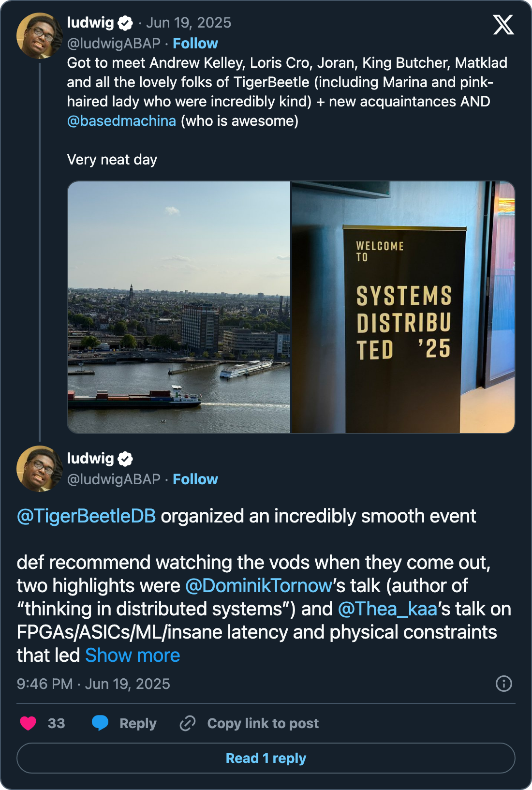Screen dimensions: 532x790
Task: Open ludwig's avatar in second post
Action: pos(39,469)
